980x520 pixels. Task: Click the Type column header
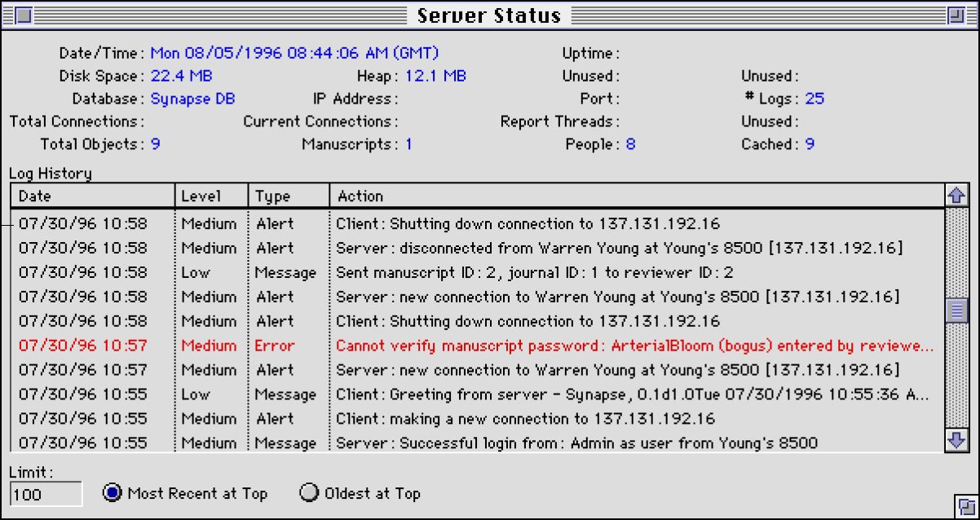click(289, 196)
